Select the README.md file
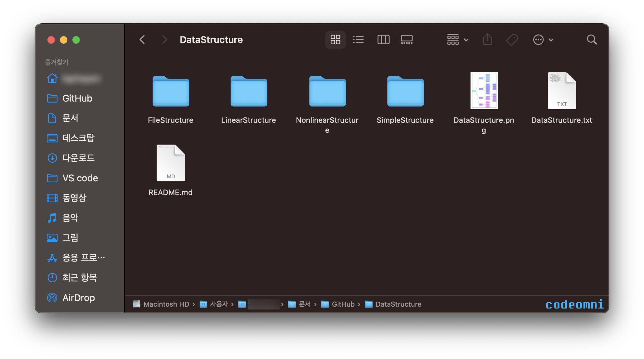Viewport: 644px width, 359px height. tap(171, 163)
